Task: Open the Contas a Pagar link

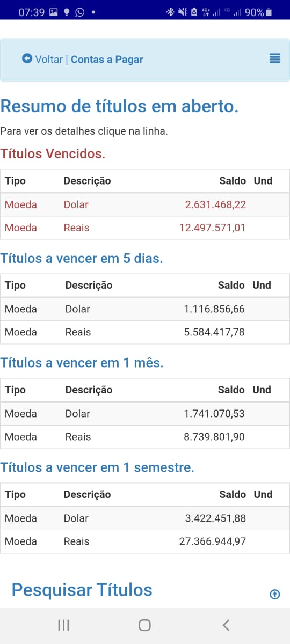Action: pos(107,60)
